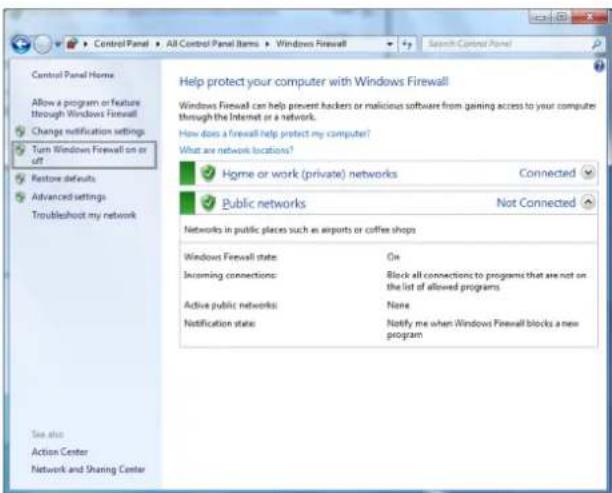The width and height of the screenshot is (612, 493).
Task: Open How does a firewall help link
Action: 274,134
